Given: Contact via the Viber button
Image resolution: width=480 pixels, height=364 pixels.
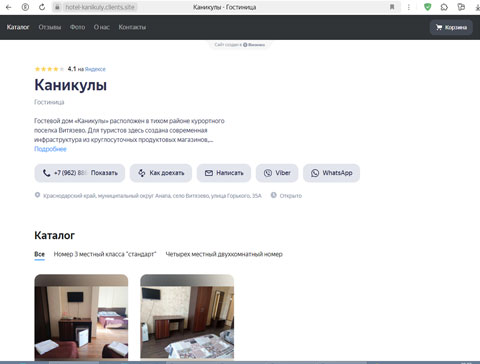Looking at the screenshot, I should (x=277, y=173).
